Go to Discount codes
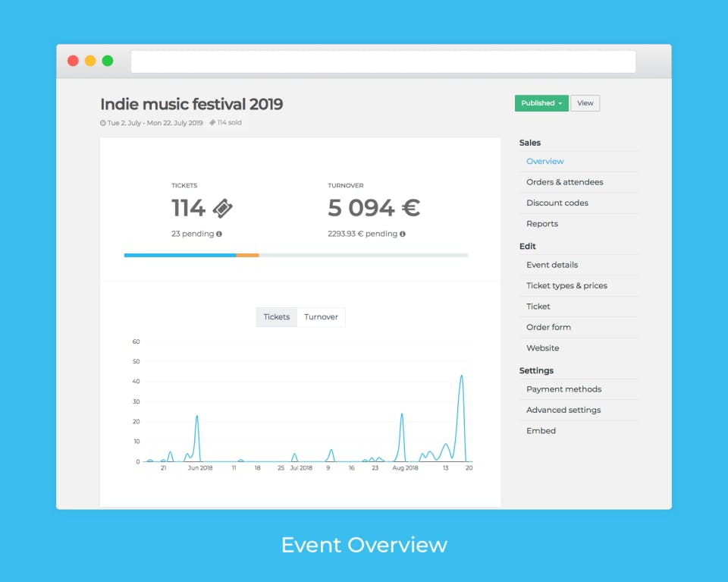728x582 pixels. click(557, 203)
